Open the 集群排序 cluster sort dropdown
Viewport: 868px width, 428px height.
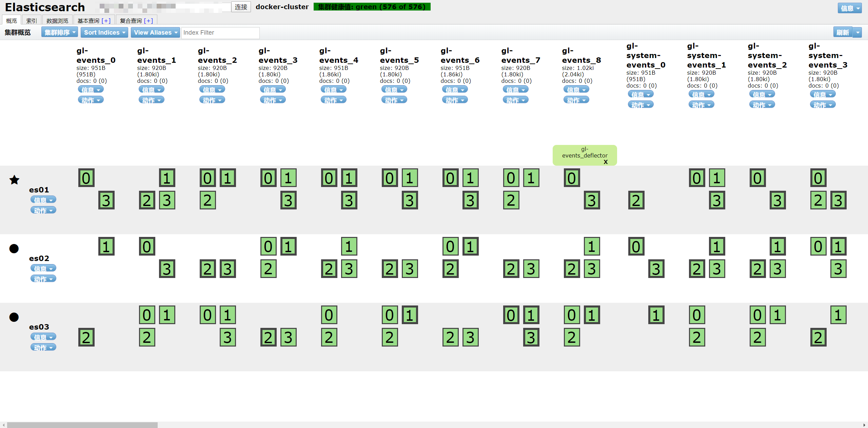pos(60,33)
